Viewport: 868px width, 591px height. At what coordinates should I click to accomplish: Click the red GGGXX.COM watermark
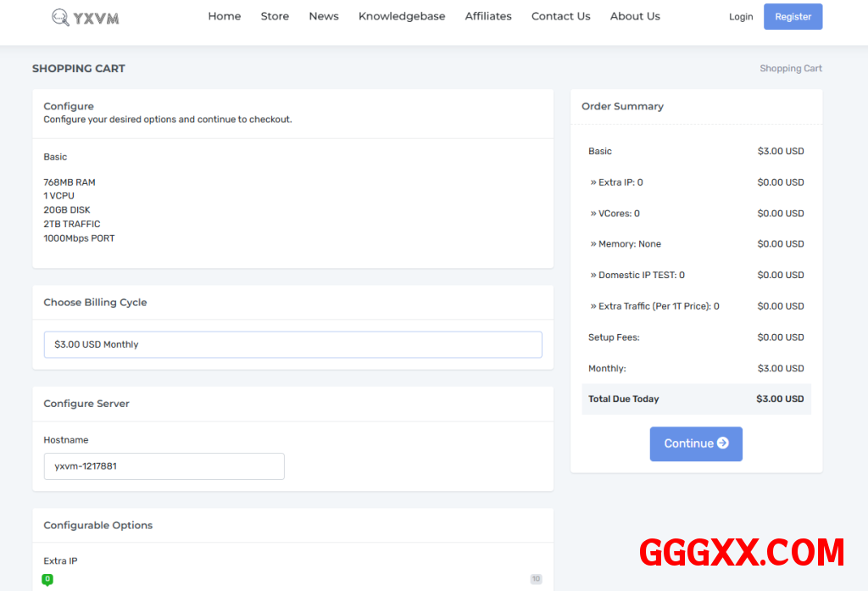[x=742, y=552]
